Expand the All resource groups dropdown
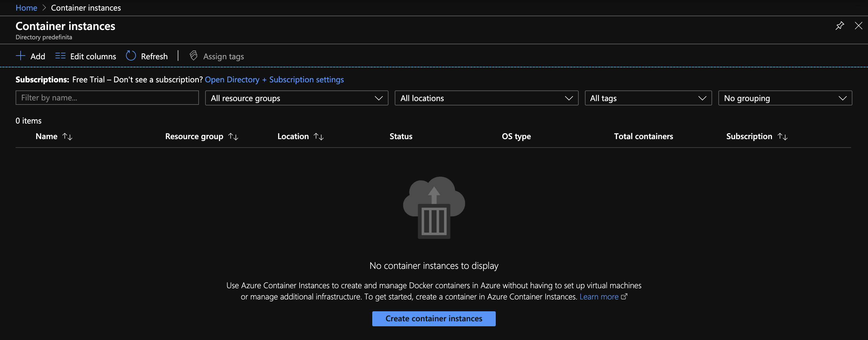 (297, 98)
